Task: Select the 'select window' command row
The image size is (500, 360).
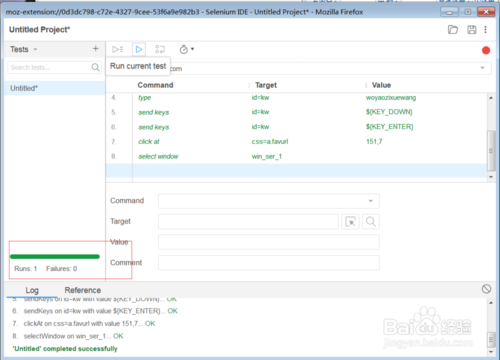Action: pyautogui.click(x=297, y=156)
